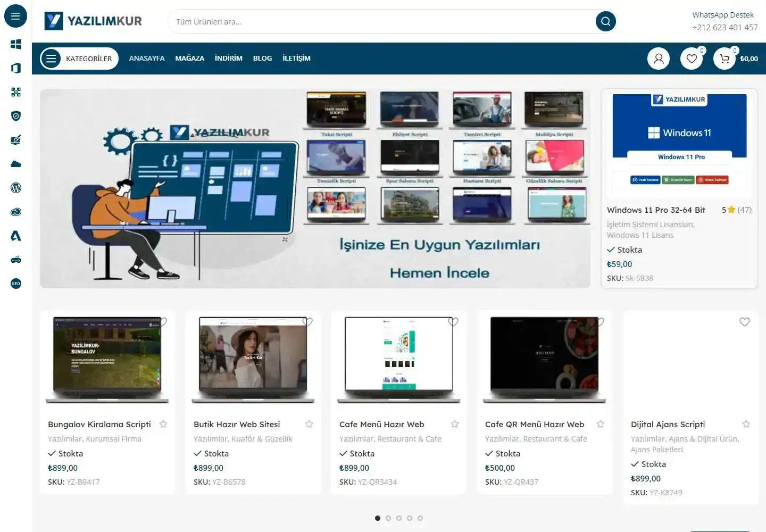This screenshot has height=532, width=766.
Task: Click the WhatsApp phone number +212 623 401 457
Action: coord(725,28)
